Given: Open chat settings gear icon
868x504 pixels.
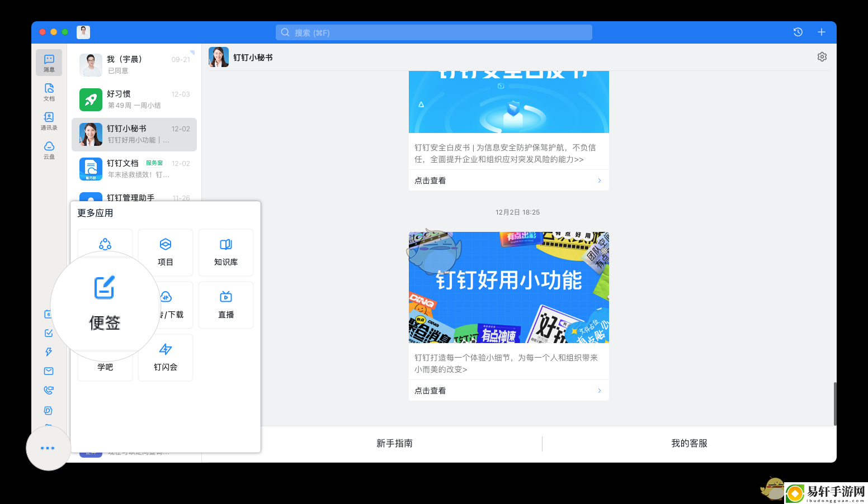Looking at the screenshot, I should click(822, 57).
